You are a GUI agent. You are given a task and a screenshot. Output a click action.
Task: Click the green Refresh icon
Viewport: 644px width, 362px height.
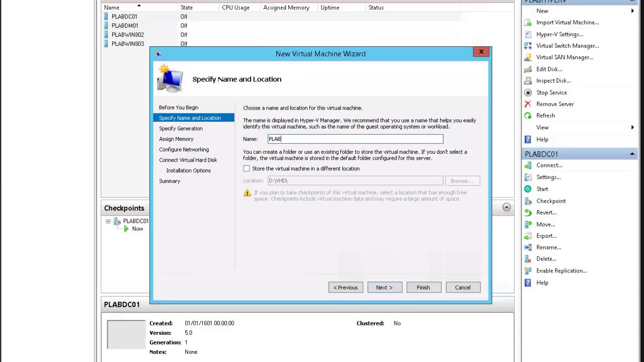pyautogui.click(x=528, y=116)
